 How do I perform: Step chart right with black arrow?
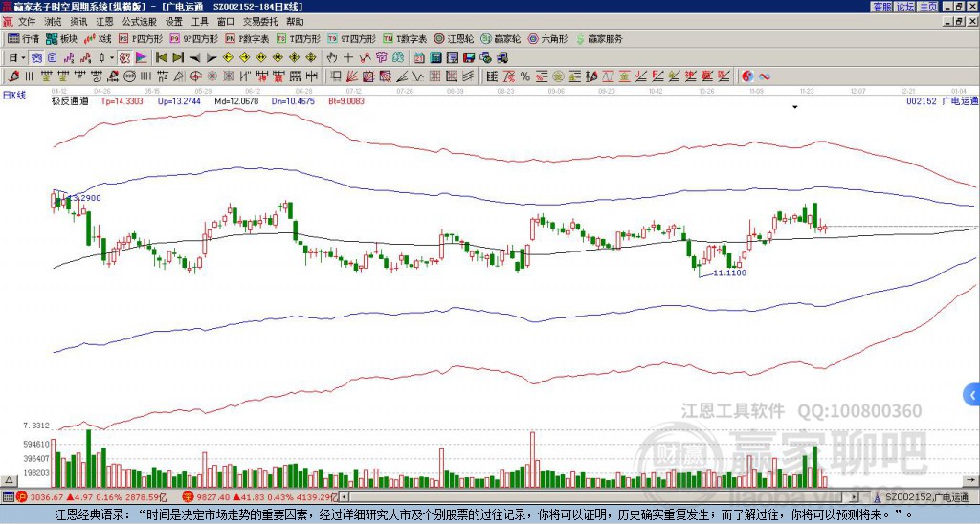click(x=212, y=58)
